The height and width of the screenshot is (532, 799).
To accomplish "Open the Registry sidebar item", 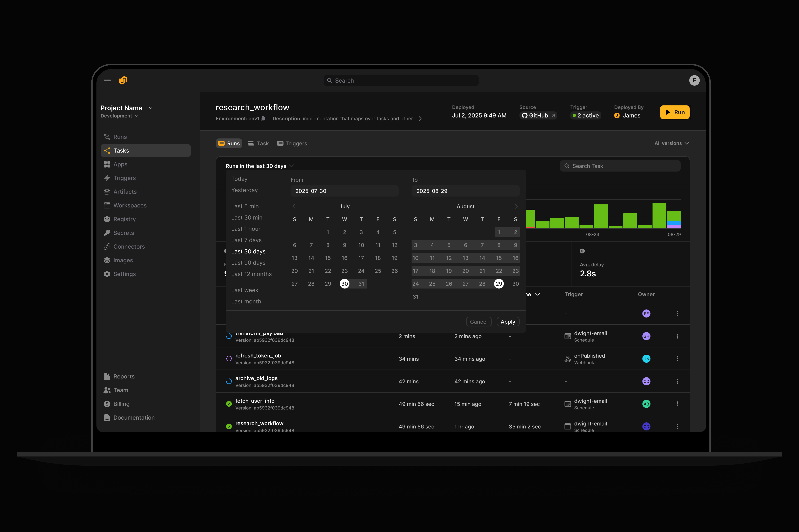I will pyautogui.click(x=124, y=219).
